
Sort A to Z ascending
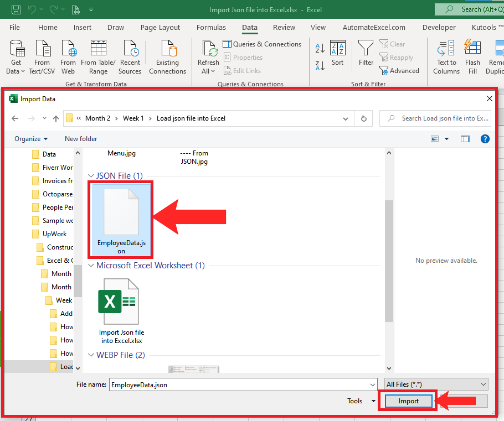click(320, 48)
